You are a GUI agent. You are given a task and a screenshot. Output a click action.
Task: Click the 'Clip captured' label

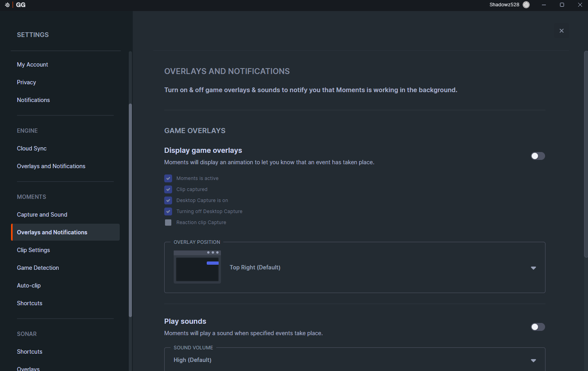(x=192, y=189)
